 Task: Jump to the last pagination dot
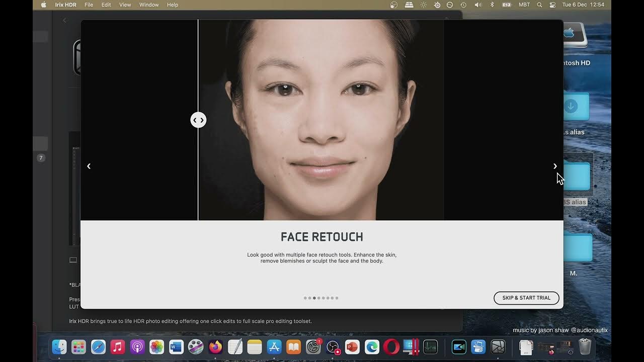(337, 298)
